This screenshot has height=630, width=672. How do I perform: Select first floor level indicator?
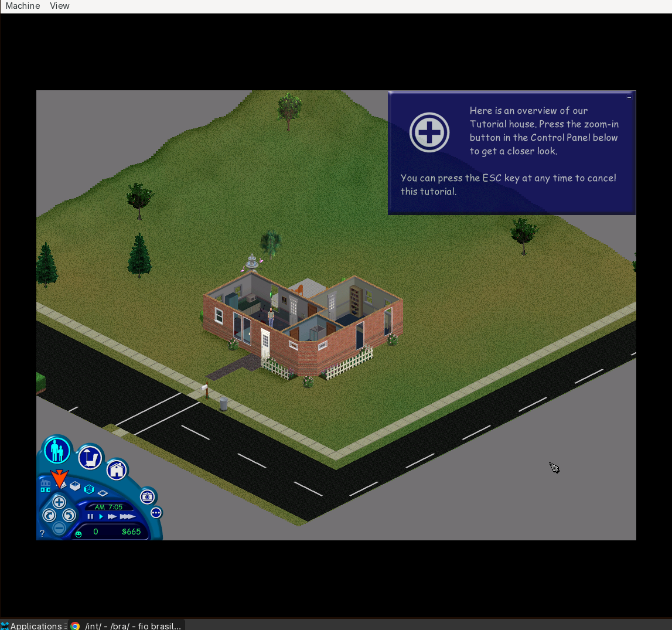tap(46, 490)
